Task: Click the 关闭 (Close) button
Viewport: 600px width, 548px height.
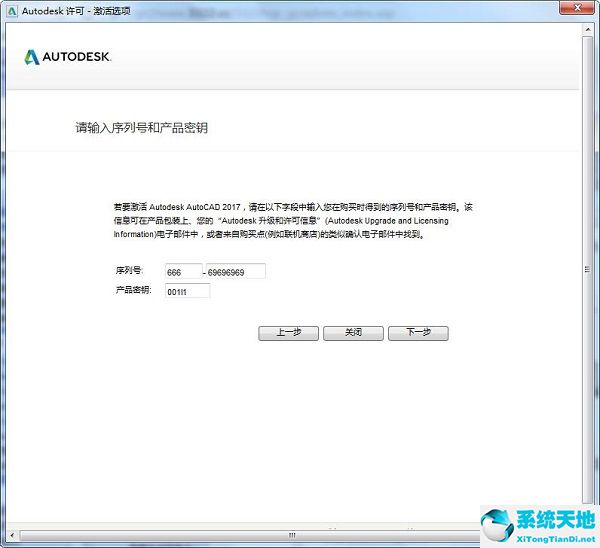Action: click(x=353, y=333)
